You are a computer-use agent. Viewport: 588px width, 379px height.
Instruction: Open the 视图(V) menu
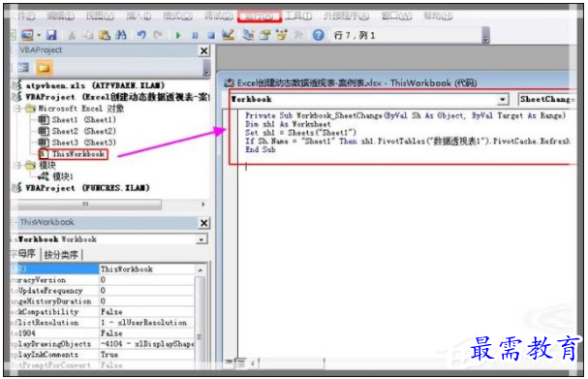(100, 16)
